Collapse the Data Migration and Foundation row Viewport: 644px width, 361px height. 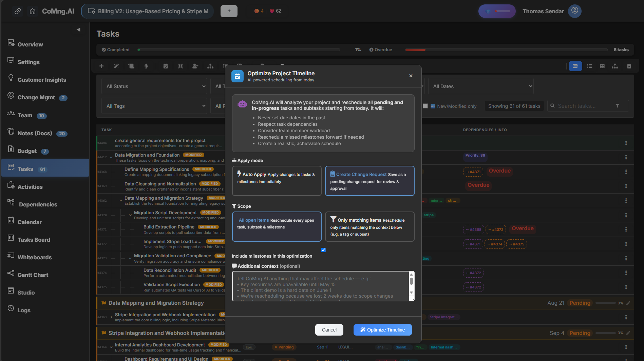(x=111, y=157)
